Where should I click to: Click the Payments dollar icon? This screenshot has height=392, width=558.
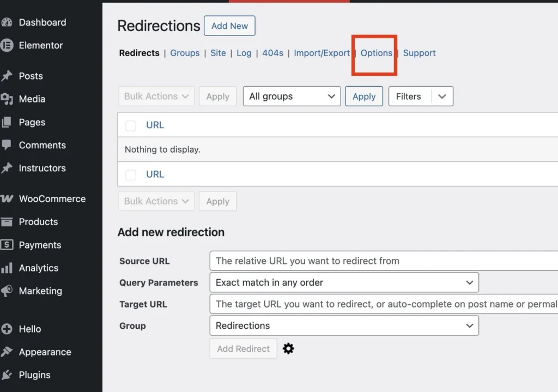click(x=7, y=245)
